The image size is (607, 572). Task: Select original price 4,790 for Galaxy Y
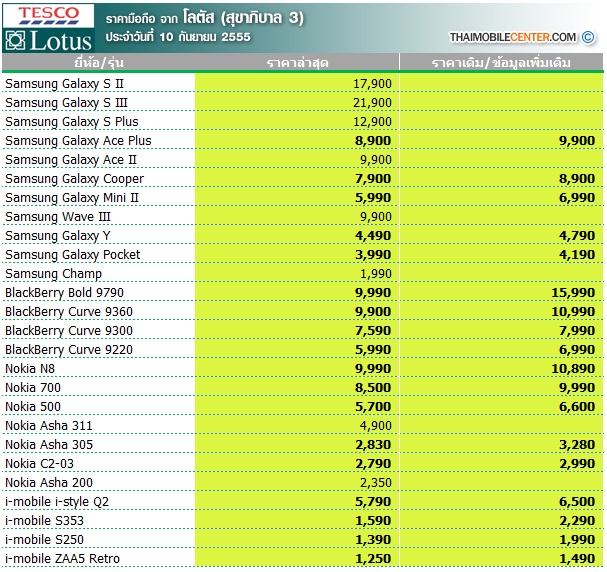click(577, 235)
